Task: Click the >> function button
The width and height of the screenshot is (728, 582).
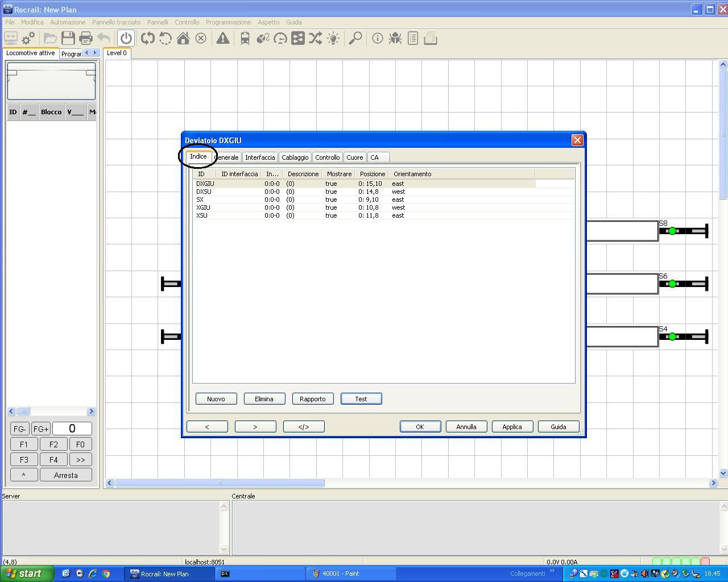Action: [x=80, y=460]
